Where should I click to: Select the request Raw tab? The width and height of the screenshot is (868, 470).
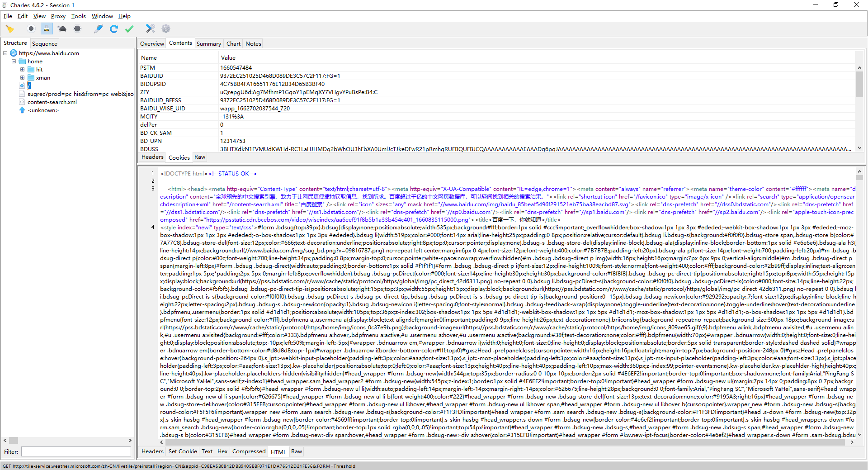(x=200, y=157)
